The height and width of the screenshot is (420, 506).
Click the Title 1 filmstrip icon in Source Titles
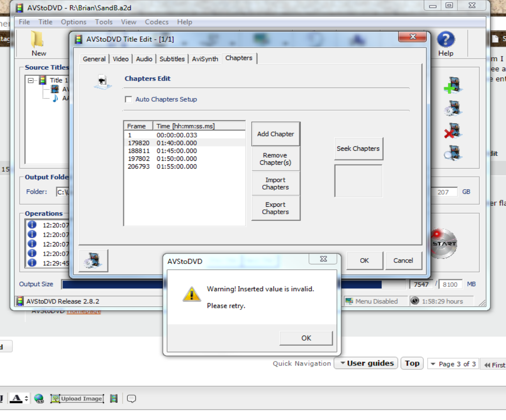pos(43,81)
